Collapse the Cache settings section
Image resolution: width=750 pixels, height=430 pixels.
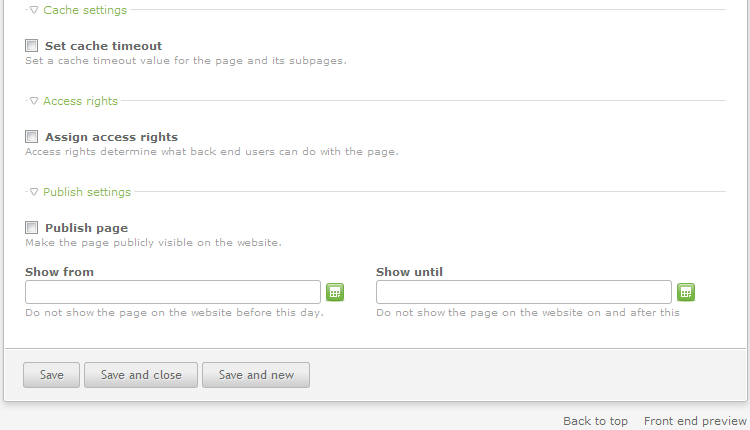coord(34,10)
